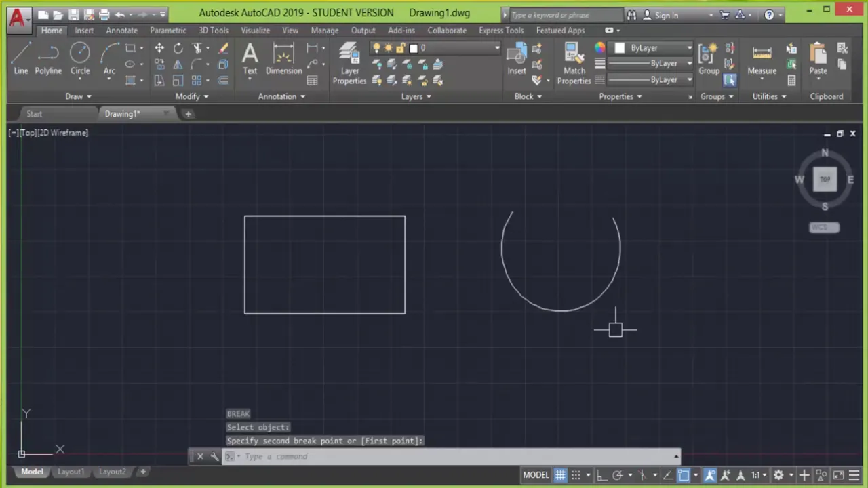Screen dimensions: 868x488
Task: Expand the Block panel
Action: [528, 96]
